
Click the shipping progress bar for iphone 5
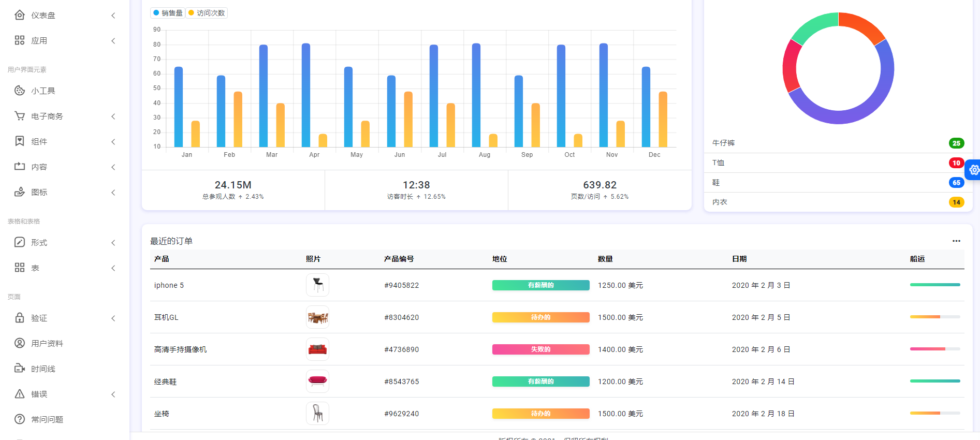click(935, 285)
